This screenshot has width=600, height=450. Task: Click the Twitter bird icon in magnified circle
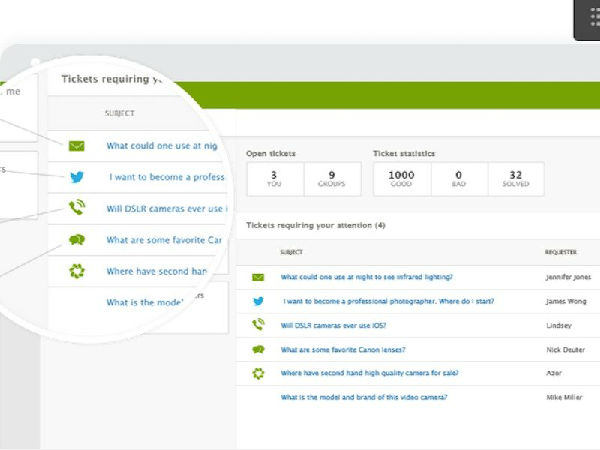[x=77, y=177]
